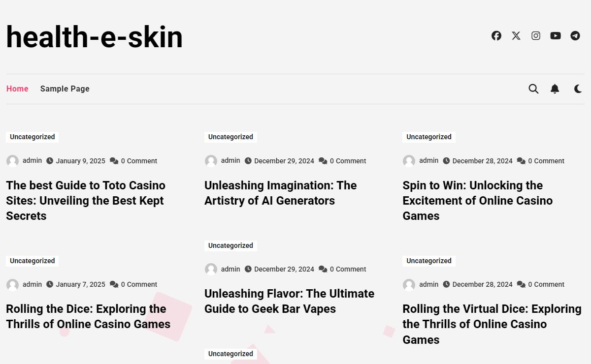This screenshot has width=591, height=364.
Task: Open the Instagram icon in header
Action: pyautogui.click(x=536, y=36)
